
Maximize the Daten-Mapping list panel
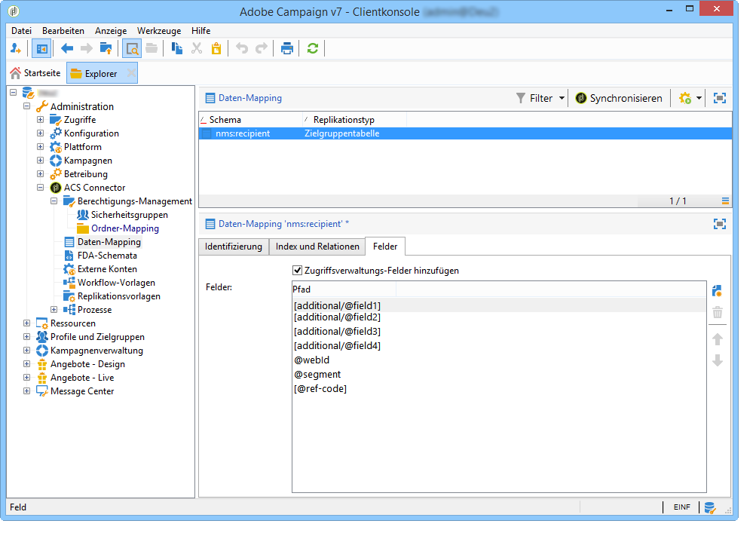[720, 98]
